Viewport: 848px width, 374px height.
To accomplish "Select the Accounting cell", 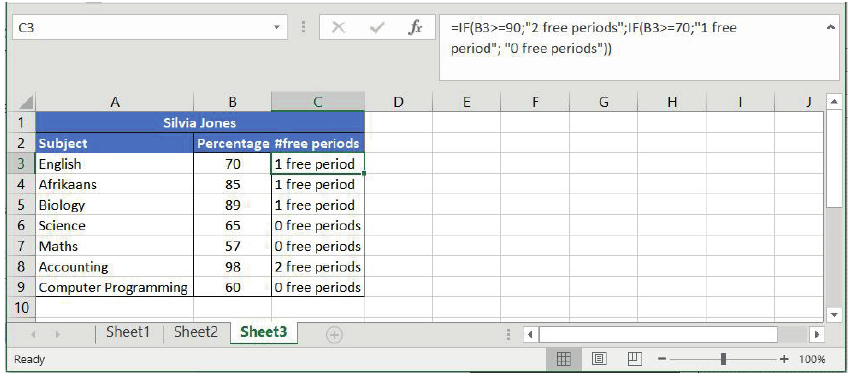I will 114,266.
